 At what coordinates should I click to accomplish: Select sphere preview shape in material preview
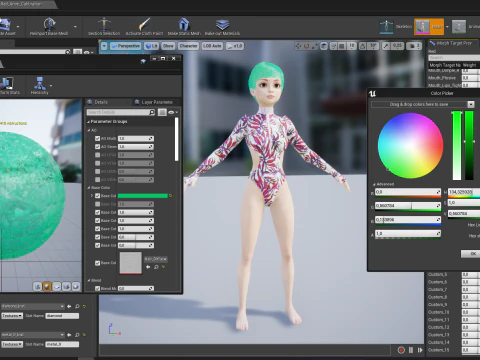[x=47, y=286]
